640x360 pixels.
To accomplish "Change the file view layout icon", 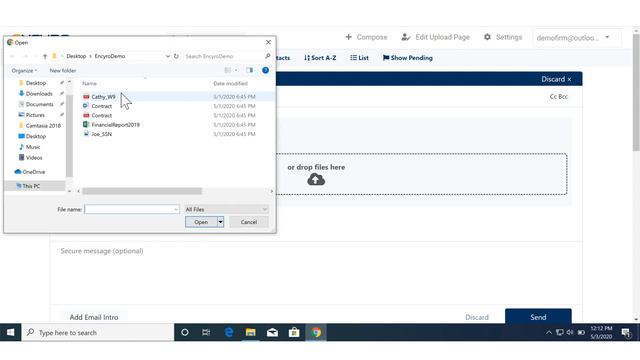I will click(x=228, y=70).
